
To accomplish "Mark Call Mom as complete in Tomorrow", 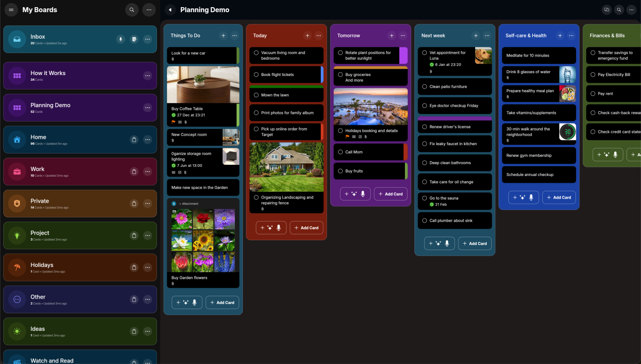I will coord(340,152).
